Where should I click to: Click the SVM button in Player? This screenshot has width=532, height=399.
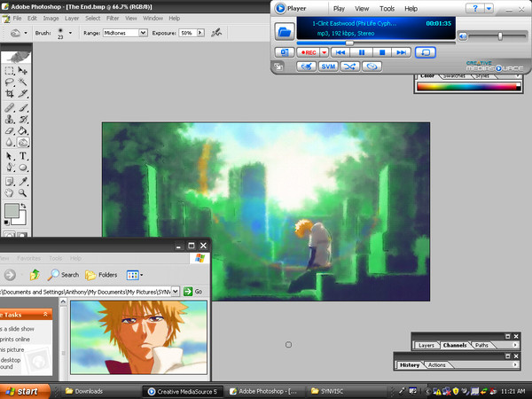[328, 66]
